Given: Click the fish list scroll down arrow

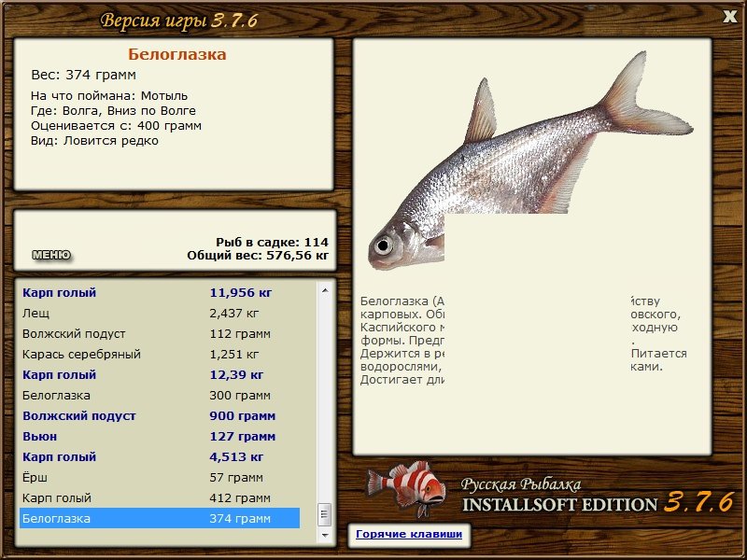Looking at the screenshot, I should (x=325, y=536).
